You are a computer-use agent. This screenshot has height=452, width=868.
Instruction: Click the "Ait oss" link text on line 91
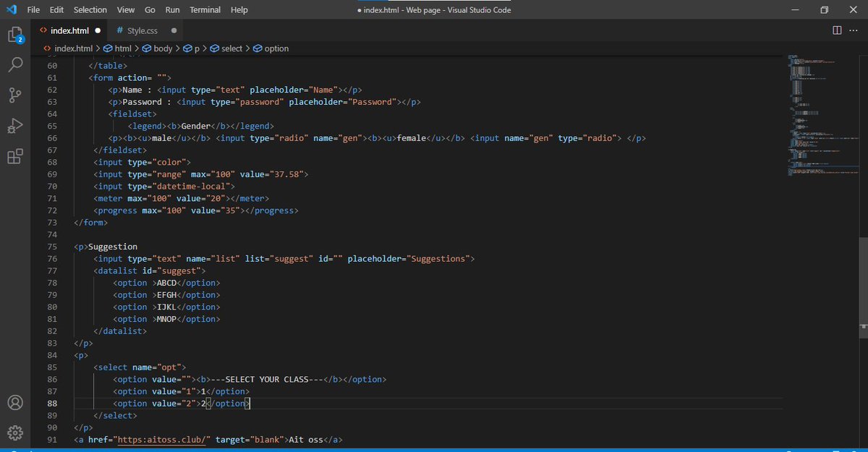click(x=306, y=440)
